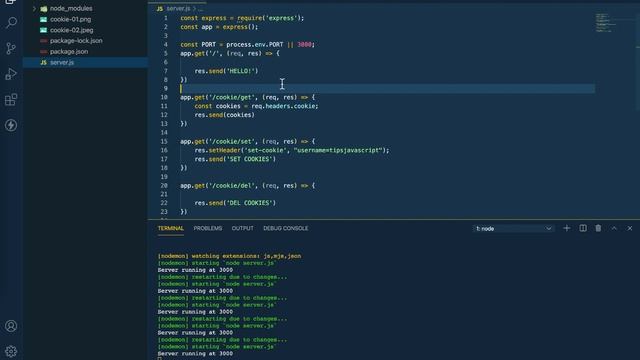Open the Explorer files icon

point(11,2)
